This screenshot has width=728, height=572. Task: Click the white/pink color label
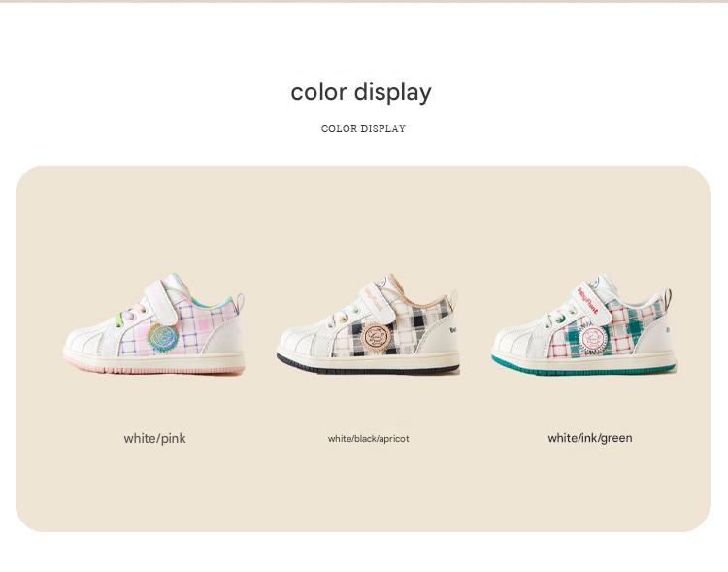click(x=154, y=438)
